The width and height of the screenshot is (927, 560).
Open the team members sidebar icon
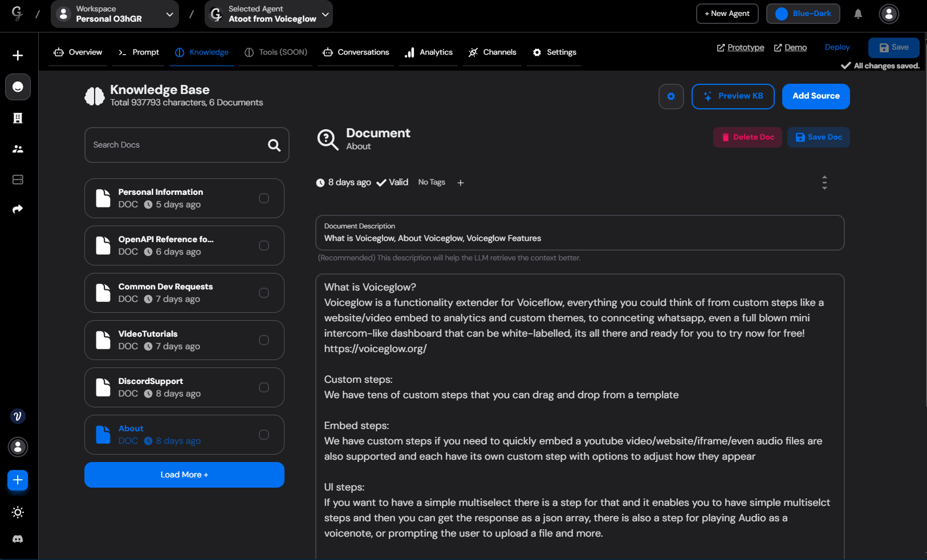(x=18, y=149)
